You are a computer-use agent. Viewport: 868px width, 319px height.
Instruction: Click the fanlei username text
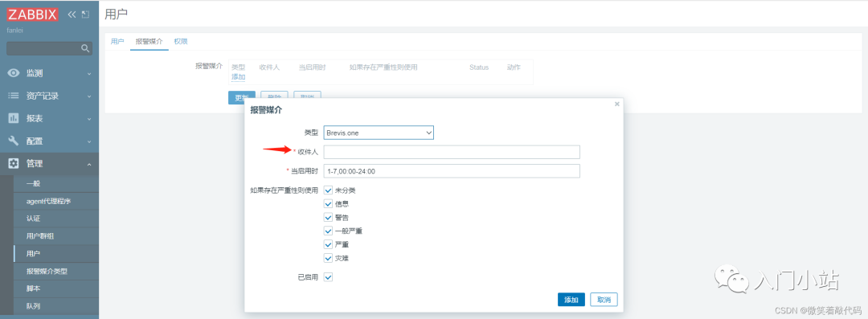[x=16, y=30]
